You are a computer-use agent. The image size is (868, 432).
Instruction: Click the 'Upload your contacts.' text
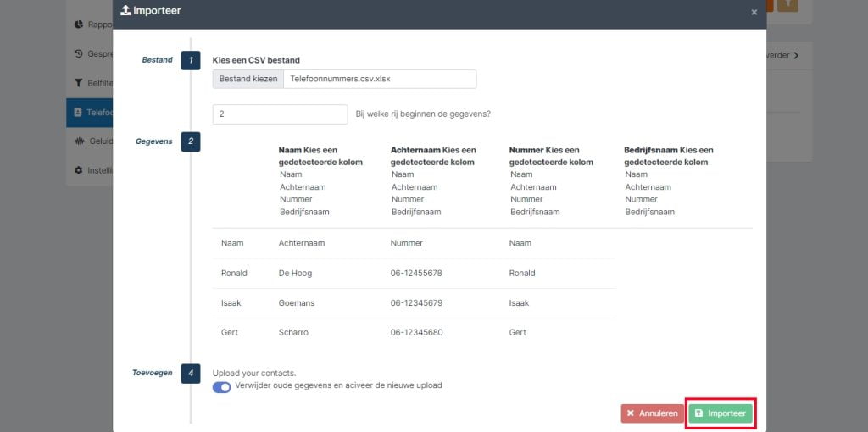pyautogui.click(x=254, y=374)
